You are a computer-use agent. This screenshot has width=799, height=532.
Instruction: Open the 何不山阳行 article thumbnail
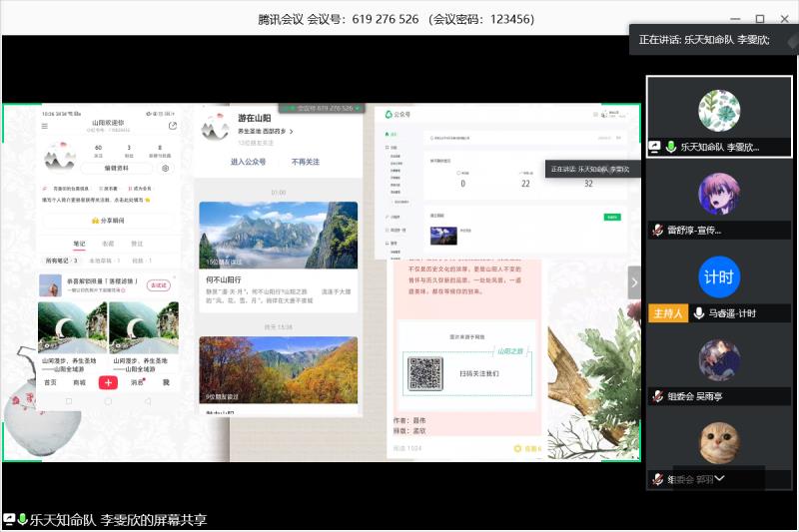tap(278, 236)
